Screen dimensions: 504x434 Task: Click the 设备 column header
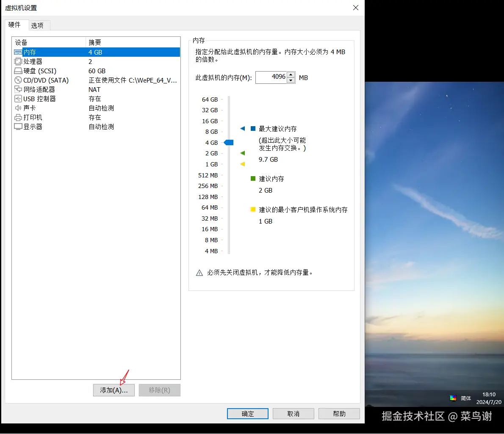(49, 42)
